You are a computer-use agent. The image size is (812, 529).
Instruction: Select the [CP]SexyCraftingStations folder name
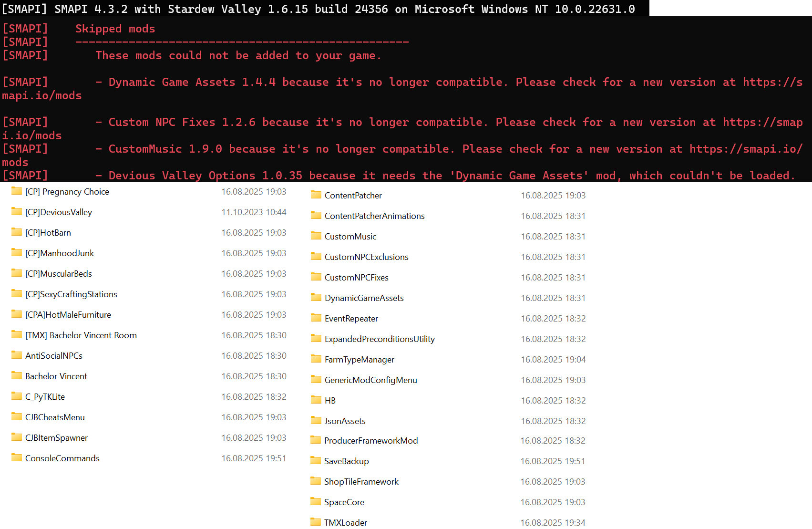tap(71, 294)
